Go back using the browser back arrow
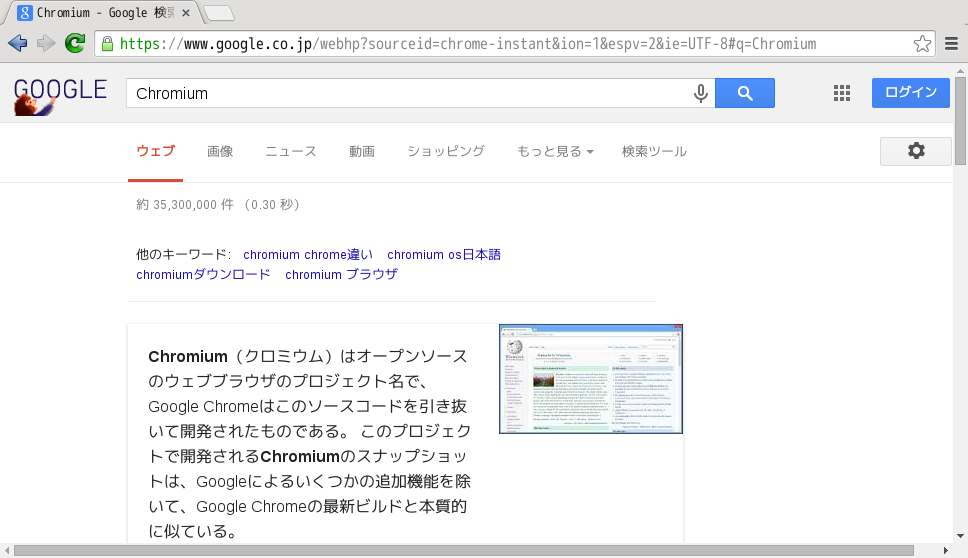 [x=17, y=43]
